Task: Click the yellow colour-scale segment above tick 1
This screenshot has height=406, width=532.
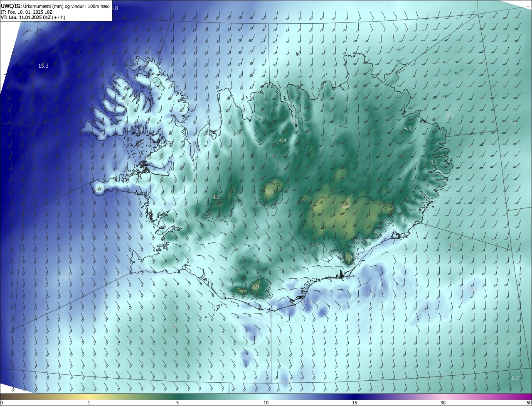Action: 89,396
